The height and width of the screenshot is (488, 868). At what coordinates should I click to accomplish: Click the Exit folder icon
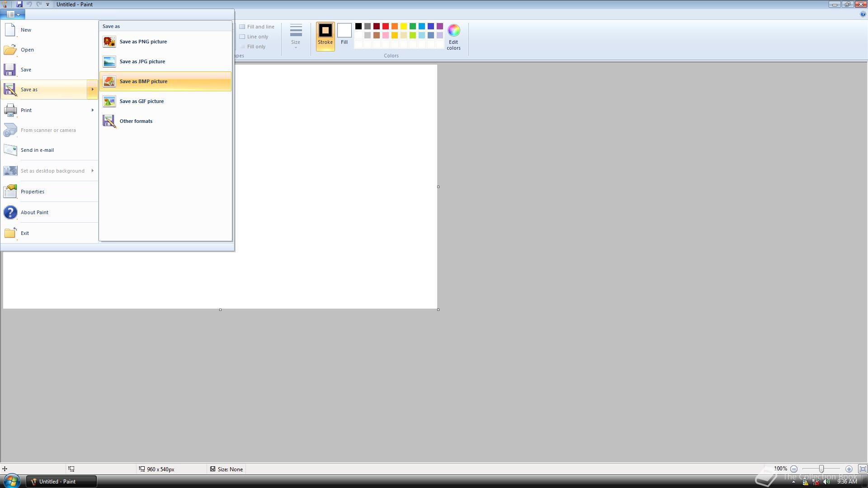[x=10, y=233]
